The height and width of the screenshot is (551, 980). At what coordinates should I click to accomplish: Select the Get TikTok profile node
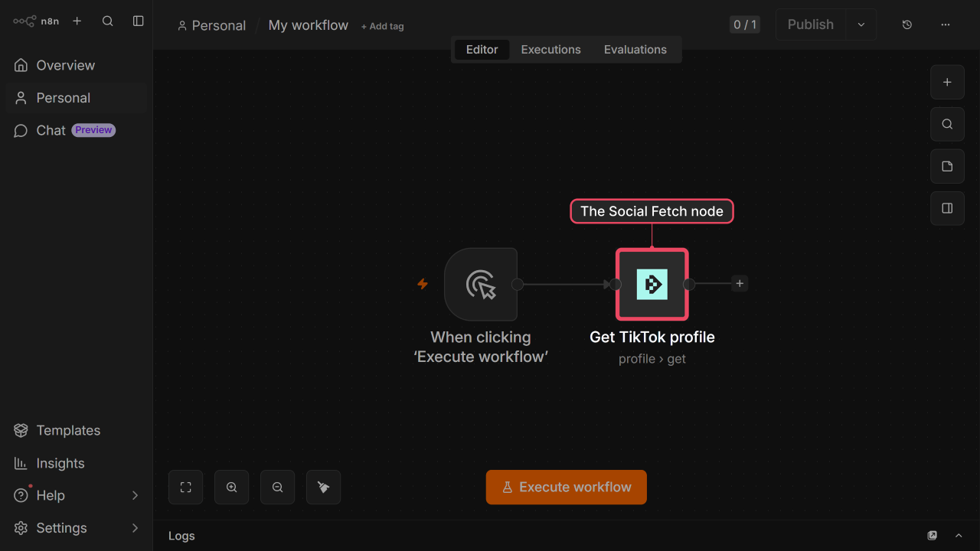click(652, 284)
